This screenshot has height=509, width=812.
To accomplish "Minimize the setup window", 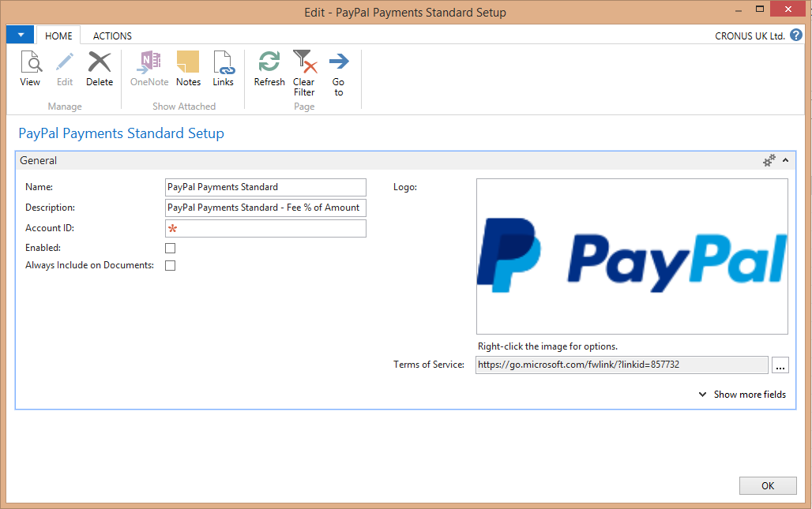I will [x=739, y=9].
